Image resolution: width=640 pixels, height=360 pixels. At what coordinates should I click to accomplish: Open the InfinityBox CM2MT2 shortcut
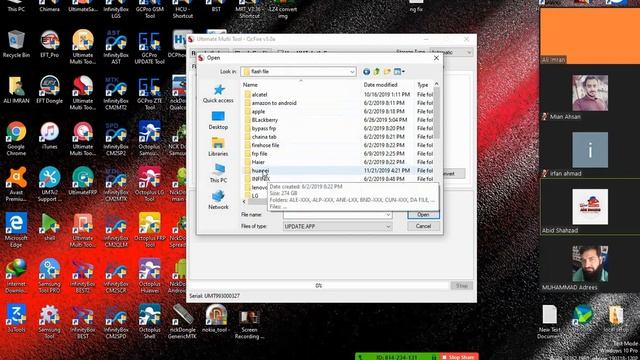(116, 93)
